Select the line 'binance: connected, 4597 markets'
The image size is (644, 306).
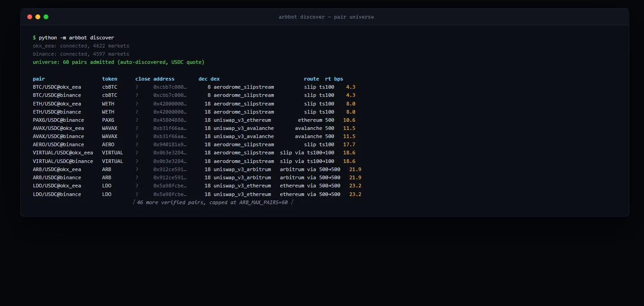click(x=81, y=54)
